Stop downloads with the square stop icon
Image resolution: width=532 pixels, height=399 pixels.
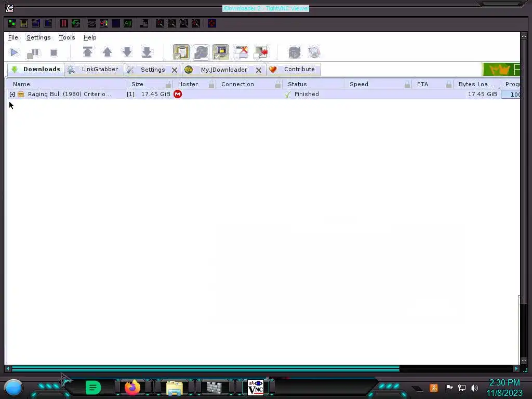54,52
